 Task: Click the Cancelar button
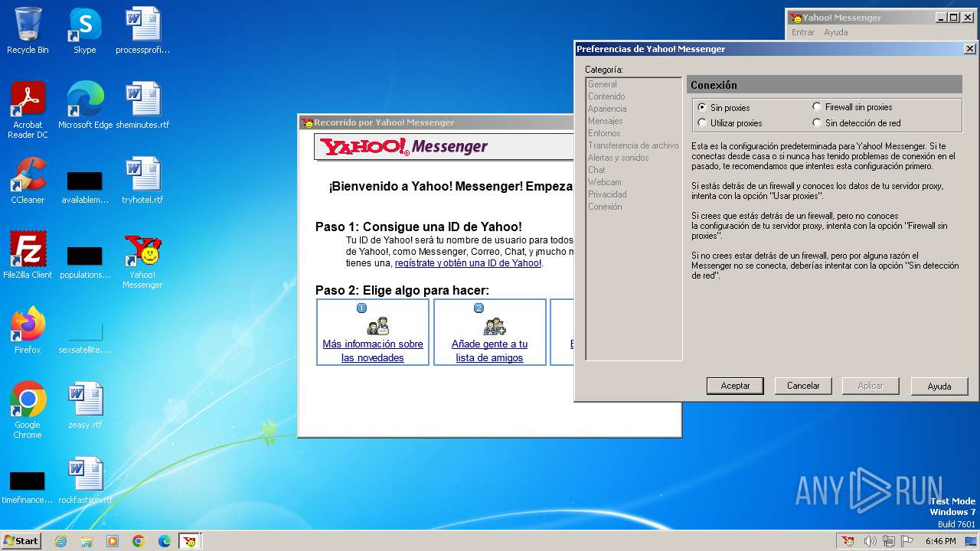(x=803, y=386)
